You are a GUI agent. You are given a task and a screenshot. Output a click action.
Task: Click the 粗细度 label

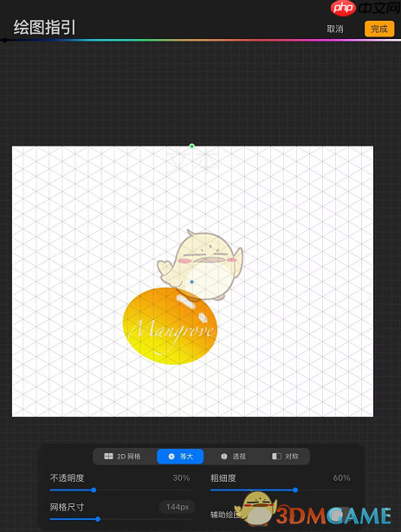tap(223, 478)
